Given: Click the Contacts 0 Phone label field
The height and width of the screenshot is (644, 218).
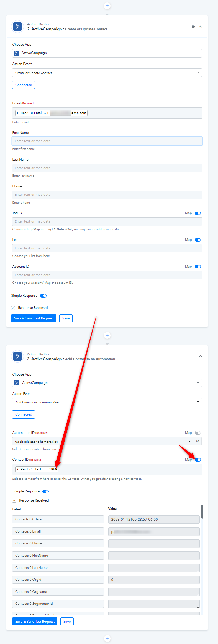Looking at the screenshot, I should pos(58,544).
